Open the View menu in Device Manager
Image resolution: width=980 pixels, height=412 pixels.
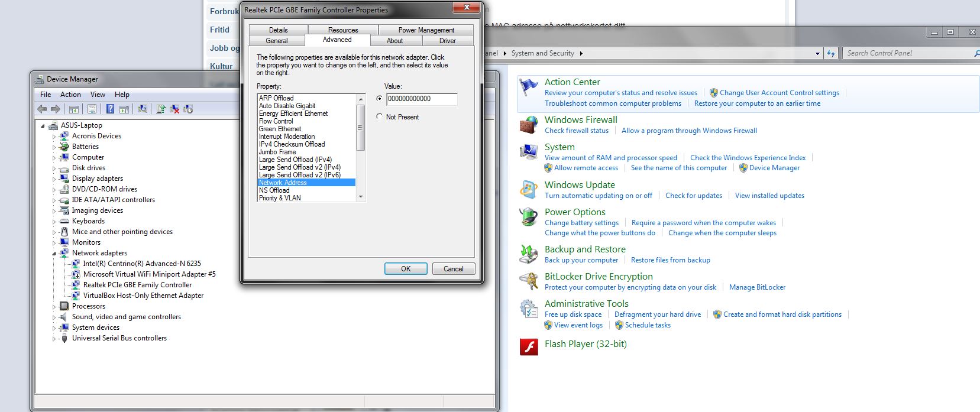pyautogui.click(x=98, y=95)
